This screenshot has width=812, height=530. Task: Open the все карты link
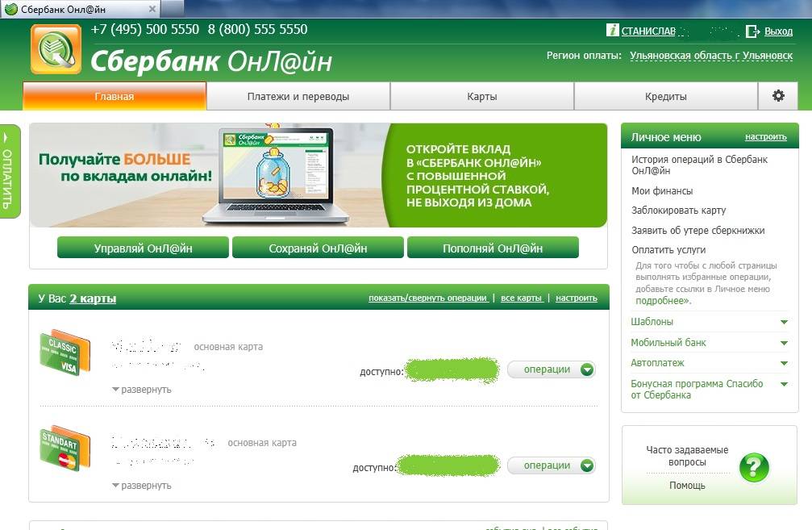[x=522, y=298]
